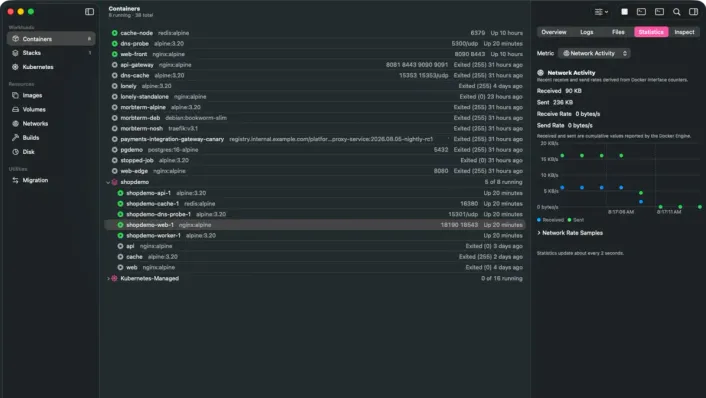Open the search magnifier icon
Image resolution: width=706 pixels, height=398 pixels.
pyautogui.click(x=676, y=12)
